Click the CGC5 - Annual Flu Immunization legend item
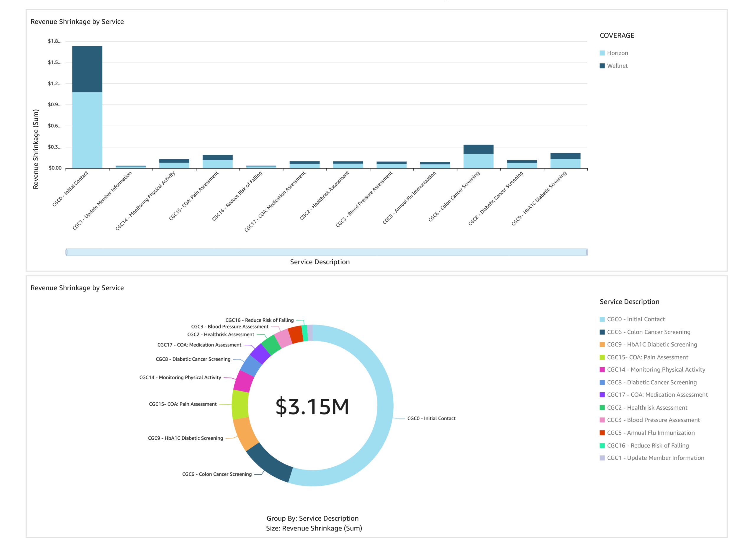Viewport: 756px width, 549px height. point(651,433)
